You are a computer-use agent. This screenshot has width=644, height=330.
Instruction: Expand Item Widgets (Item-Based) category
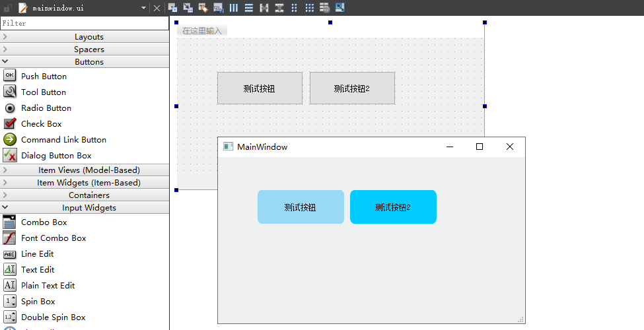coord(85,183)
